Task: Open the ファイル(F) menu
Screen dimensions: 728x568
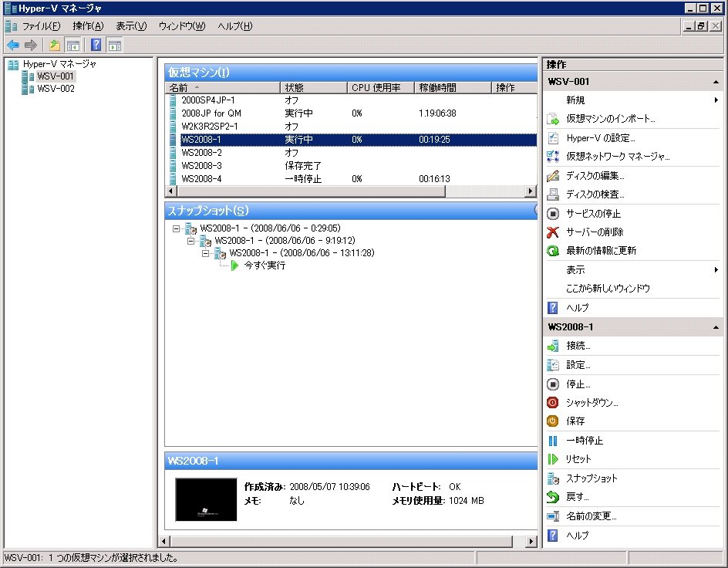Action: pyautogui.click(x=42, y=26)
